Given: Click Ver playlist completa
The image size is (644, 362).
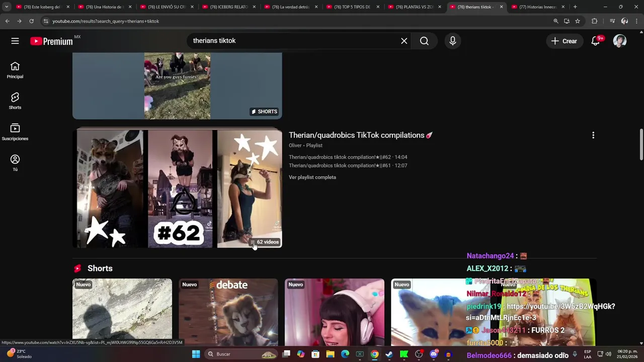Looking at the screenshot, I should pos(312,177).
